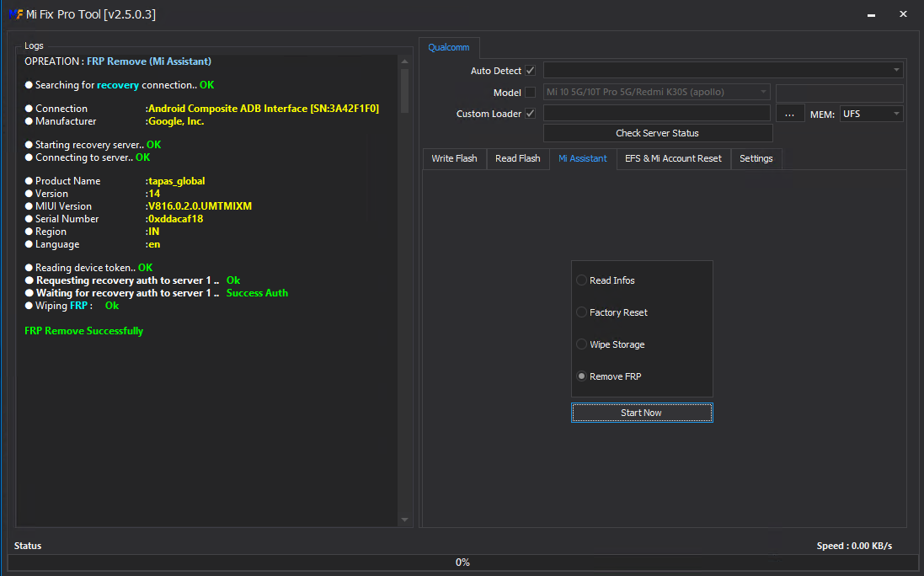The height and width of the screenshot is (576, 924).
Task: Click the 'Google, Inc.' manufacturer value
Action: coord(175,121)
